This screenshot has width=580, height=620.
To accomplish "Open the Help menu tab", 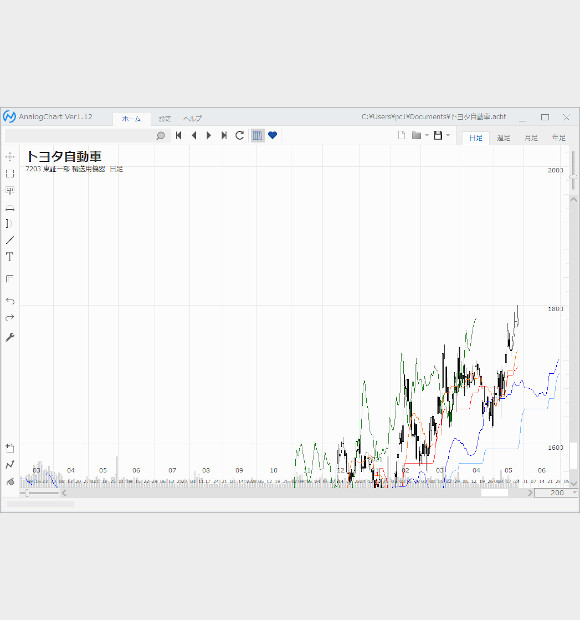I will tap(193, 118).
